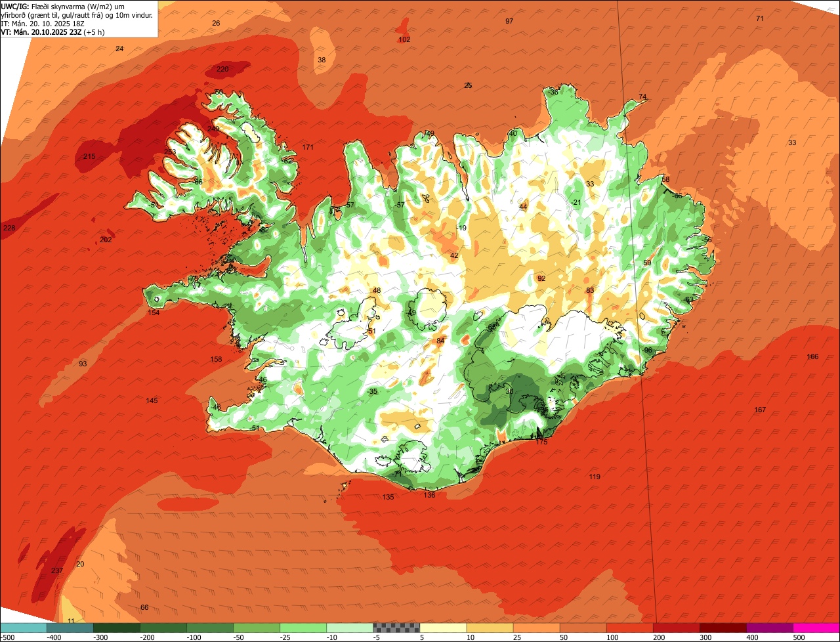Screen dimensions: 840x642
Task: Select the '166' value near the east edge
Action: pyautogui.click(x=812, y=356)
